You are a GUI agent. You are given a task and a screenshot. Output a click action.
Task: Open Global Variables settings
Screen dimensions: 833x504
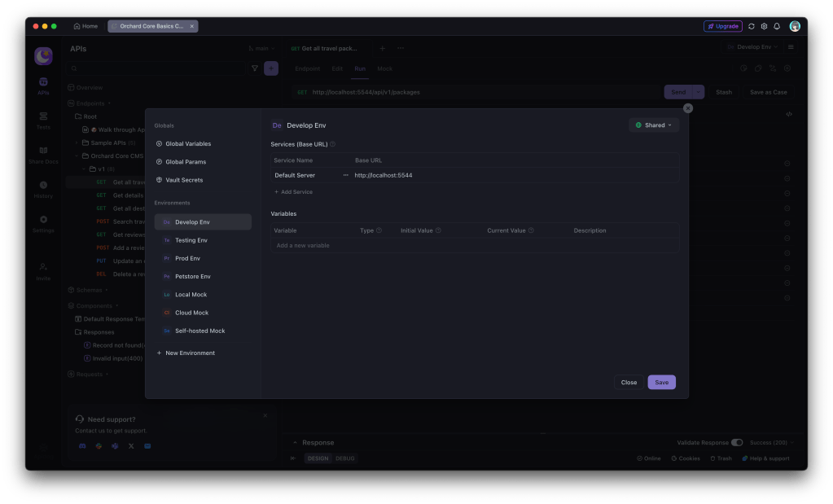point(187,144)
